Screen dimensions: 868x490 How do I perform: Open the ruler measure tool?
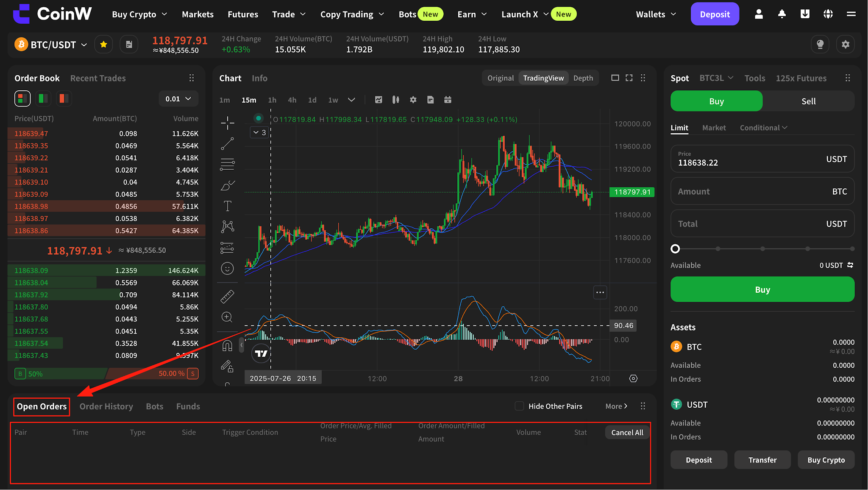[x=228, y=296]
